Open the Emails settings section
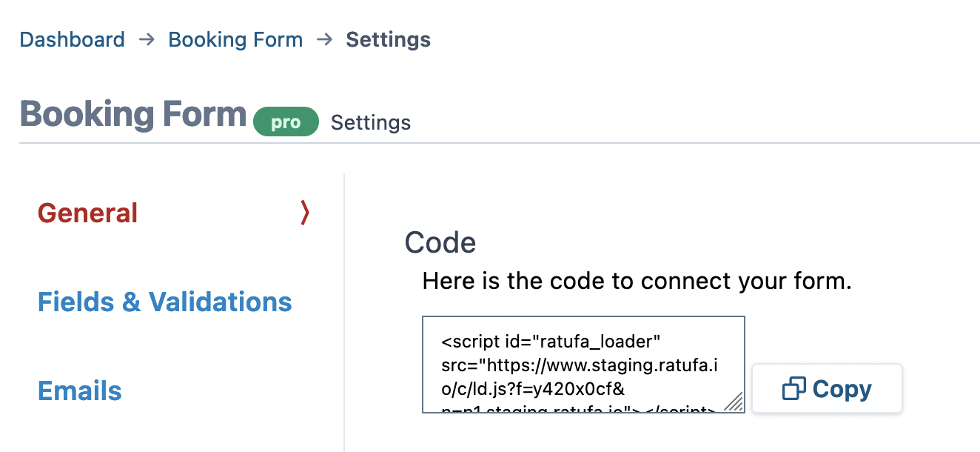Screen dimensions: 980x452 tap(79, 390)
